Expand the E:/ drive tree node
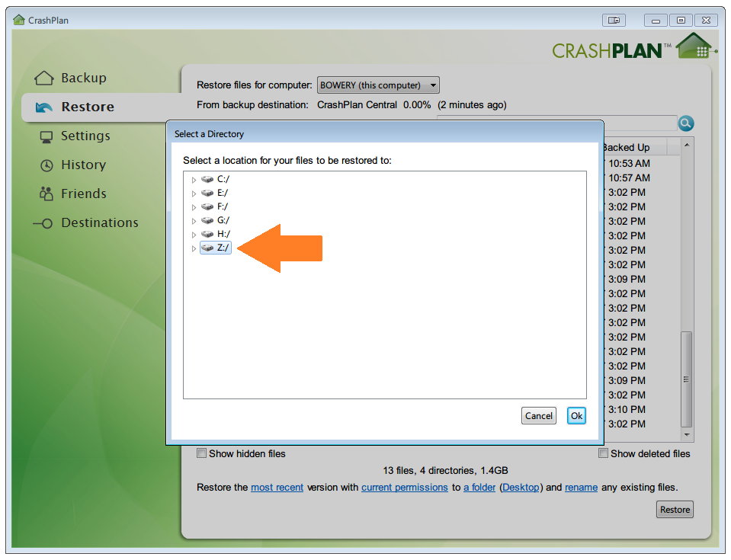The height and width of the screenshot is (560, 731). (x=194, y=194)
